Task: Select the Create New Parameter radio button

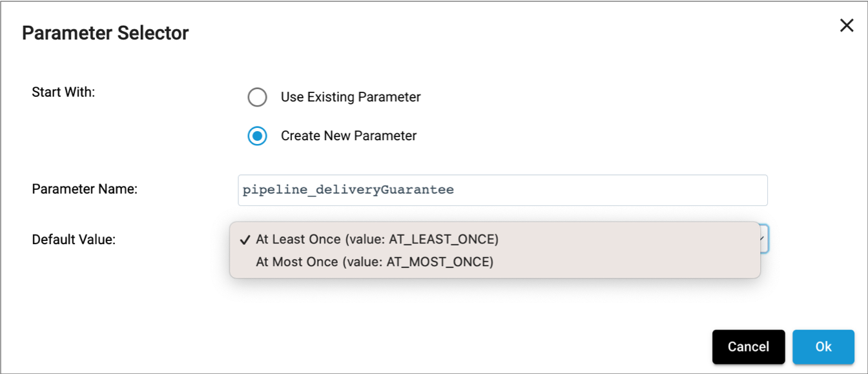Action: point(258,136)
